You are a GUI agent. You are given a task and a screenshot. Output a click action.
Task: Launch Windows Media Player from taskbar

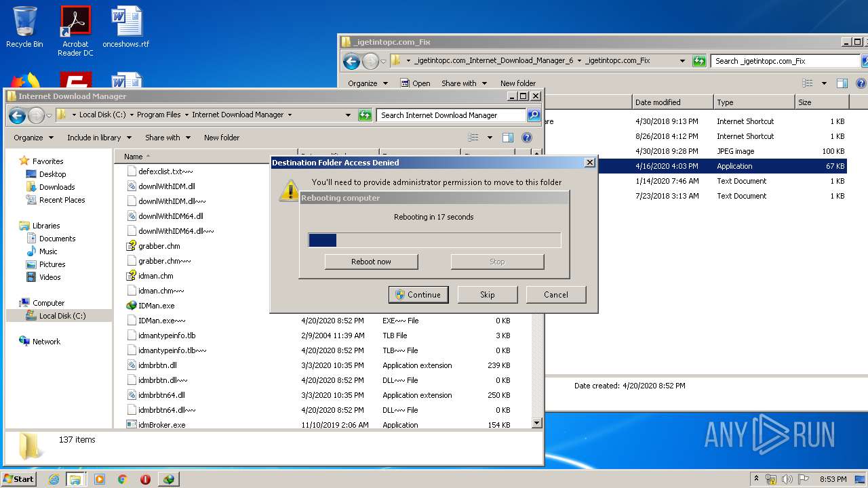(100, 479)
